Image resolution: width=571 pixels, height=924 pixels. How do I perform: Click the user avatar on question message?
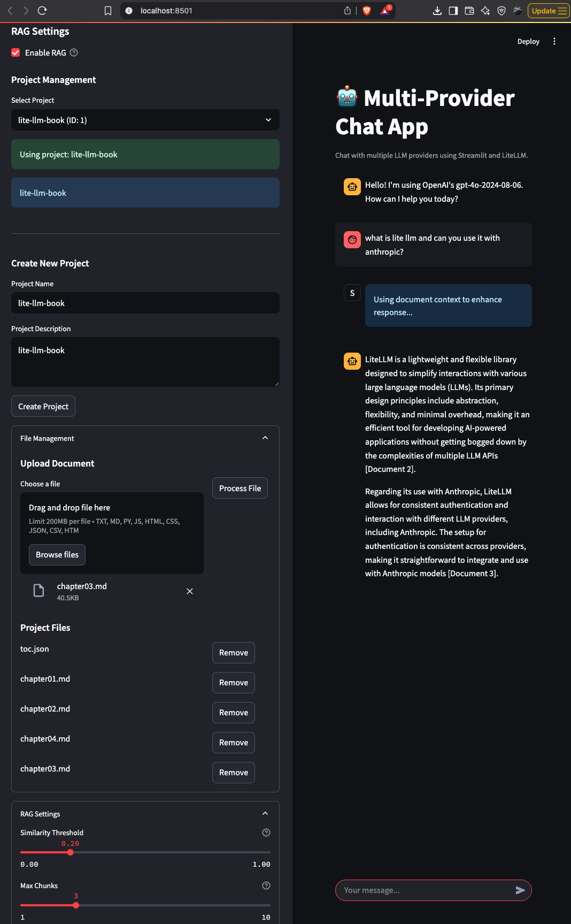tap(352, 240)
